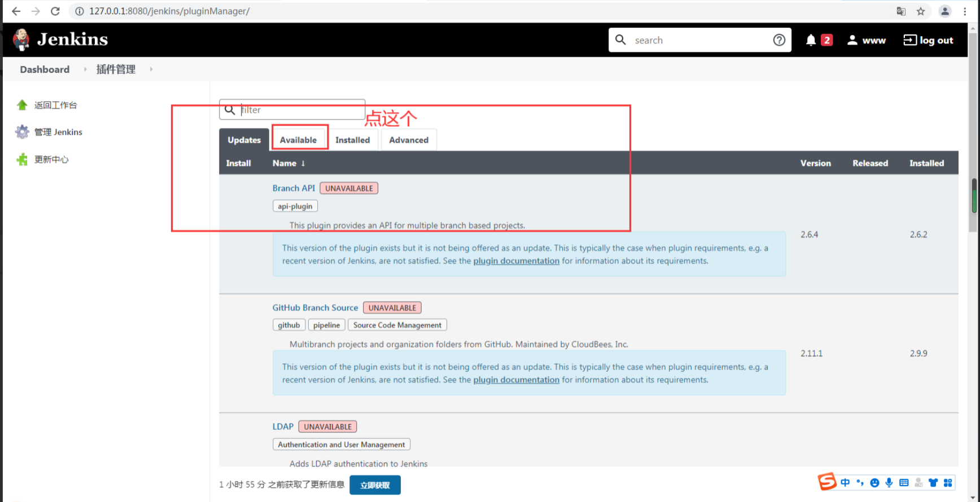
Task: Click the pipeline label tag
Action: tap(326, 325)
